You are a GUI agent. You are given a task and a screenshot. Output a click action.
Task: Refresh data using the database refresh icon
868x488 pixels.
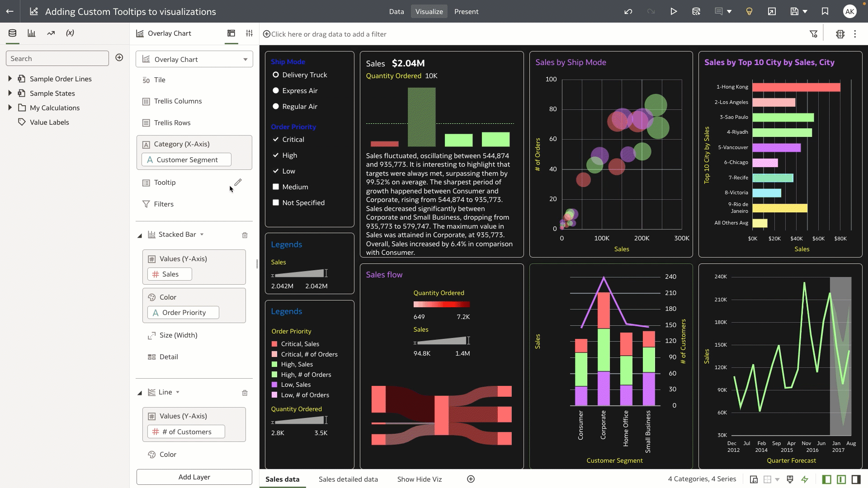click(x=696, y=11)
